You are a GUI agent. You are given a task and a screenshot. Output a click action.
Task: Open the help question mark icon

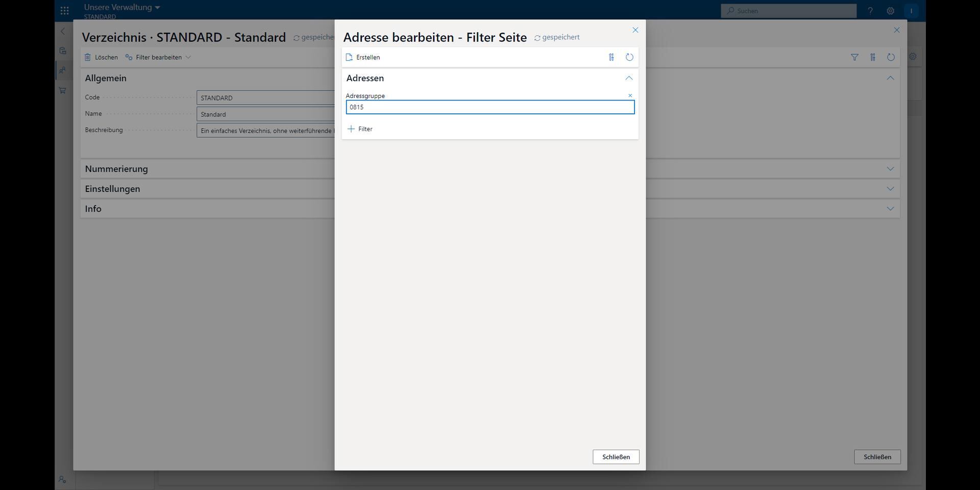point(870,11)
